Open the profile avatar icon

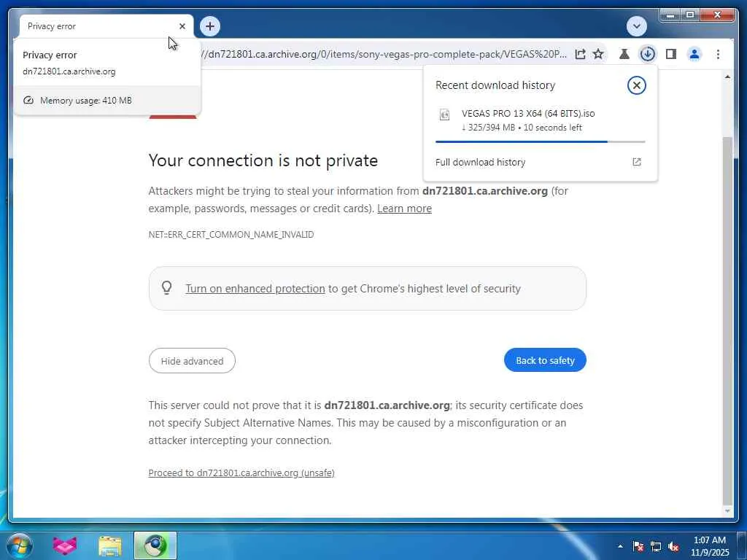click(694, 54)
